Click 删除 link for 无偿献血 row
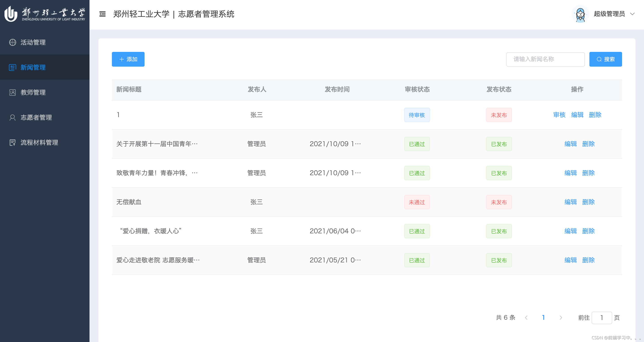 pyautogui.click(x=588, y=202)
